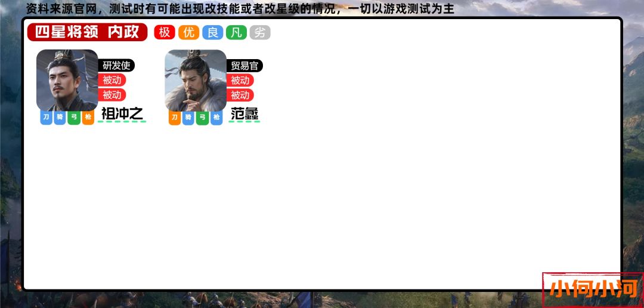644x308 pixels.
Task: Select the red 极 rating badge
Action: tap(165, 32)
